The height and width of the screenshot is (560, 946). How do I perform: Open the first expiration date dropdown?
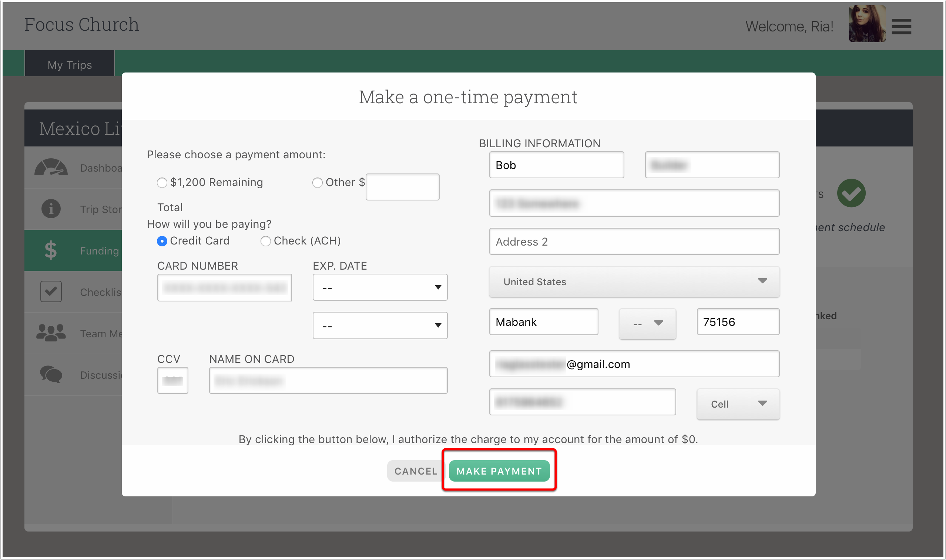(380, 287)
